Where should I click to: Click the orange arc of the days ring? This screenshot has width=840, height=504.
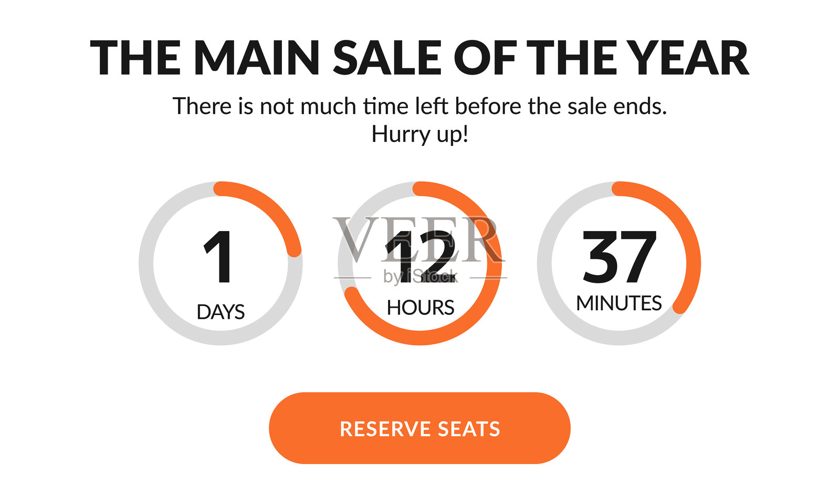(x=272, y=209)
